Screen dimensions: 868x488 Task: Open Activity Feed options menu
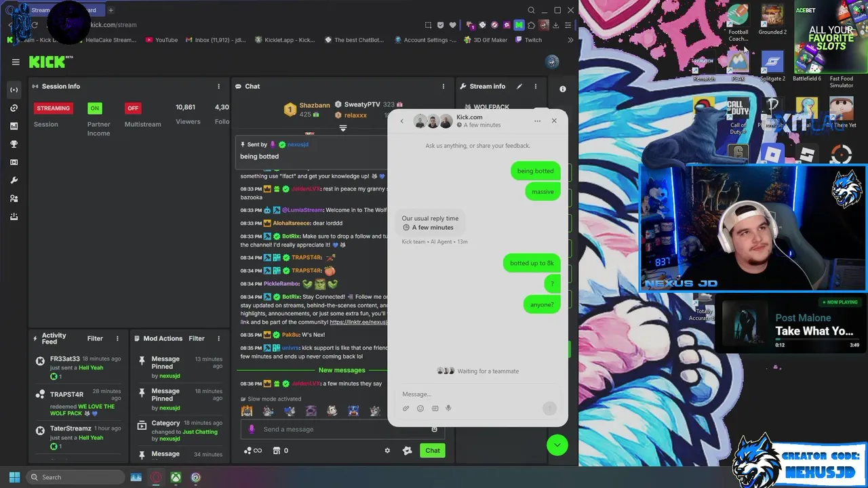[x=117, y=338]
